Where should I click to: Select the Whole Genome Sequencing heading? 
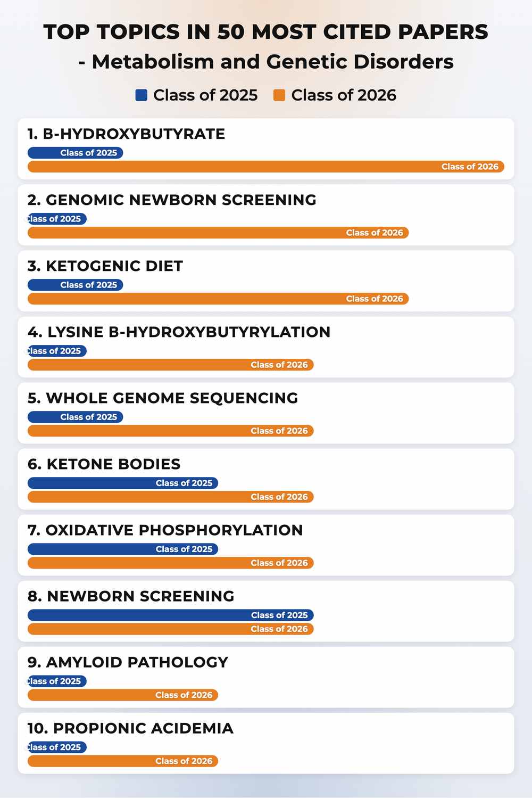point(163,398)
